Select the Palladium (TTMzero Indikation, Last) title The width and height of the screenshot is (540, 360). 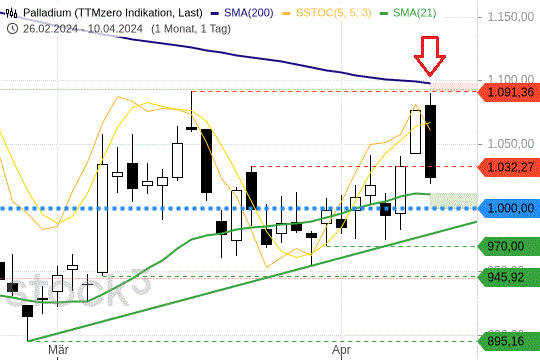(113, 13)
